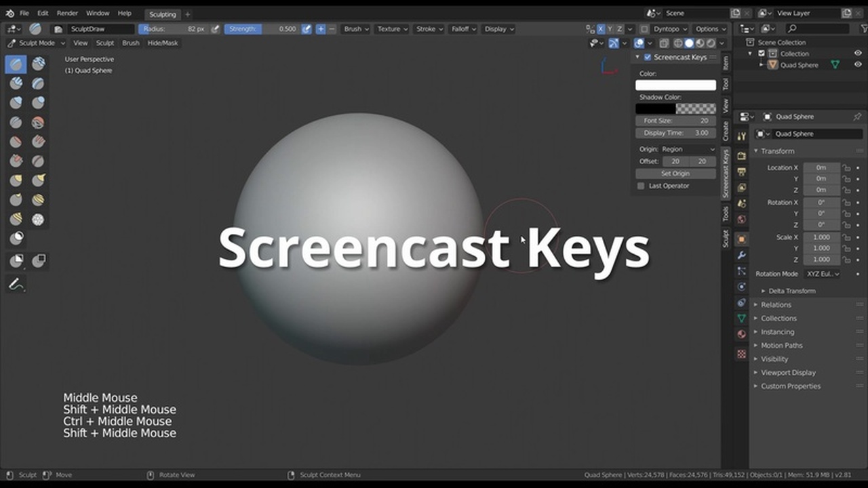Uncheck the Screencast Keys checkbox
868x488 pixels.
tap(648, 58)
